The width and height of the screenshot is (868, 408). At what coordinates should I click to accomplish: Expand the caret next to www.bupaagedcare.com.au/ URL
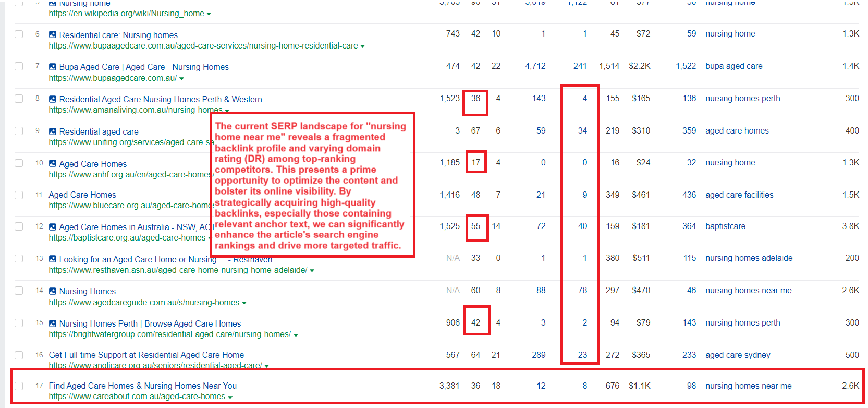pos(181,79)
